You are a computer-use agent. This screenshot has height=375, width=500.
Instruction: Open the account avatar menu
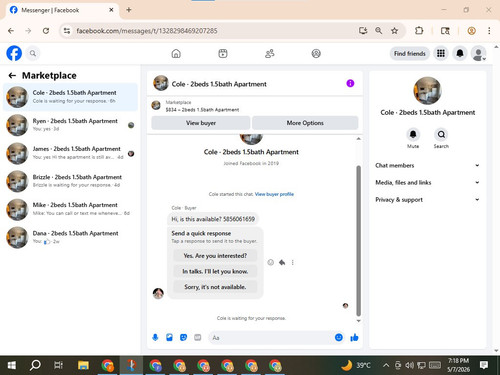[478, 53]
